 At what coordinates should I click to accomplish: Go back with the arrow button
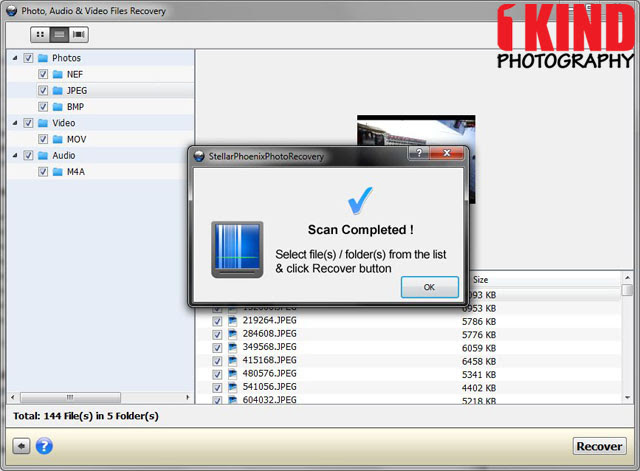point(21,446)
